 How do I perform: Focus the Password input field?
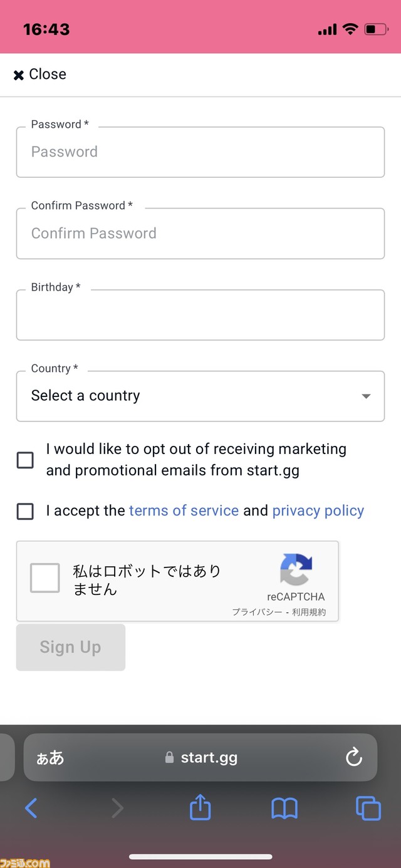pos(200,152)
